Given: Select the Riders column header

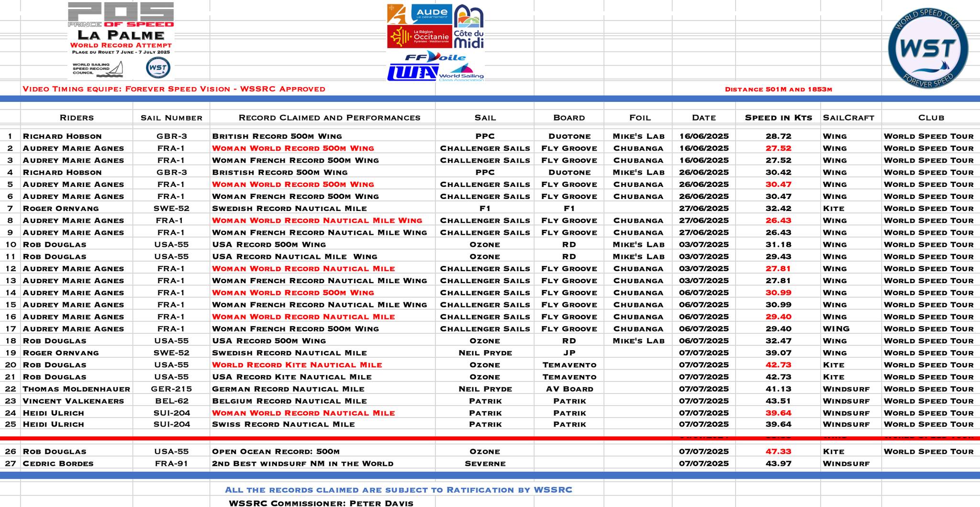Looking at the screenshot, I should (77, 118).
